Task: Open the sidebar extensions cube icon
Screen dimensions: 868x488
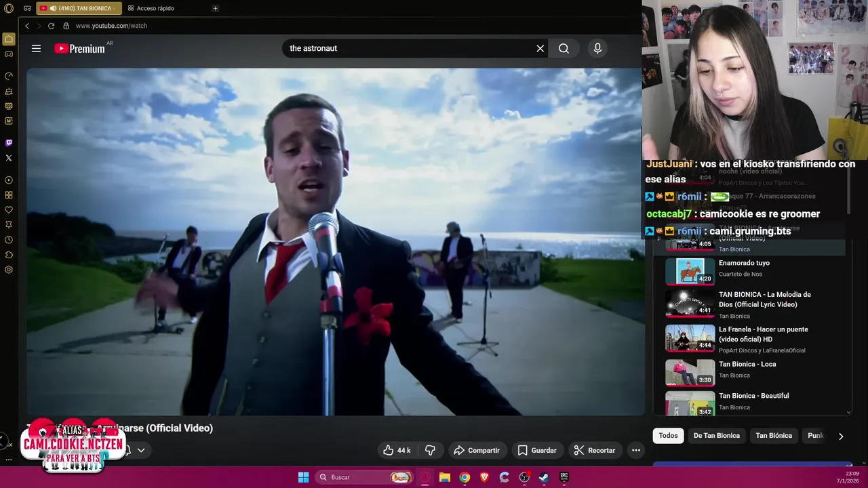Action: click(x=9, y=255)
